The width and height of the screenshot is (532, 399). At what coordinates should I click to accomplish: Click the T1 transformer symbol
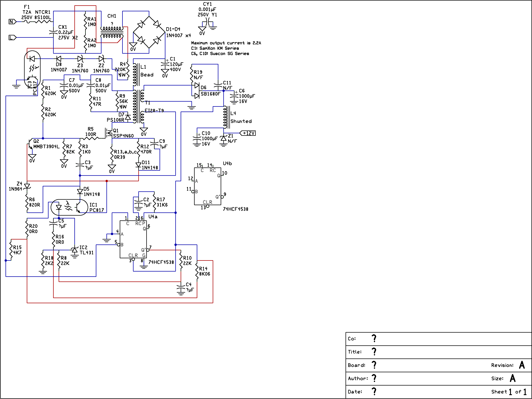coord(138,107)
